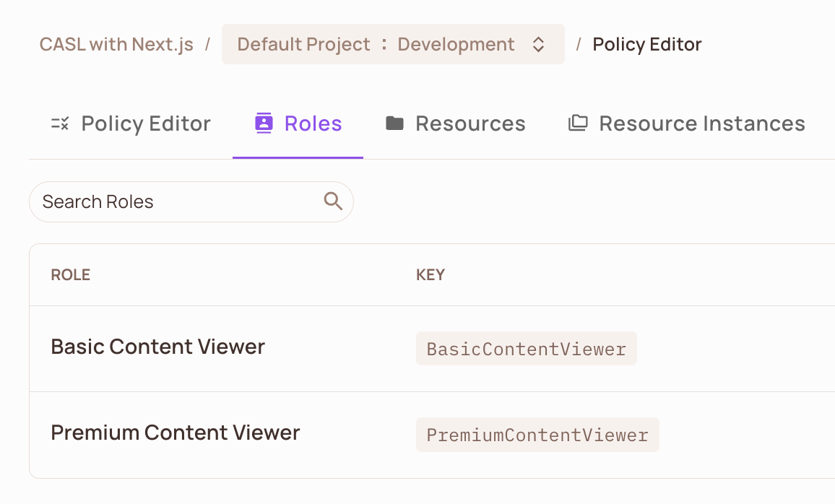
Task: Click the ROLE column header
Action: pos(70,274)
